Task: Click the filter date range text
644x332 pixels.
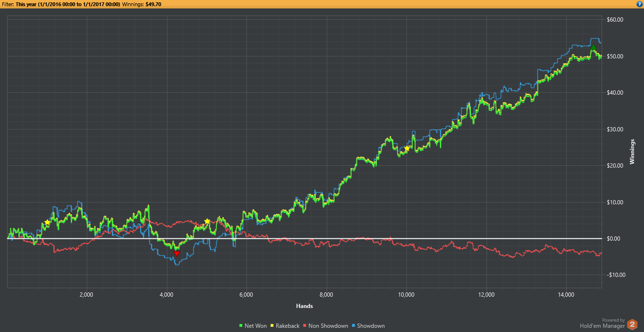Action: point(68,4)
